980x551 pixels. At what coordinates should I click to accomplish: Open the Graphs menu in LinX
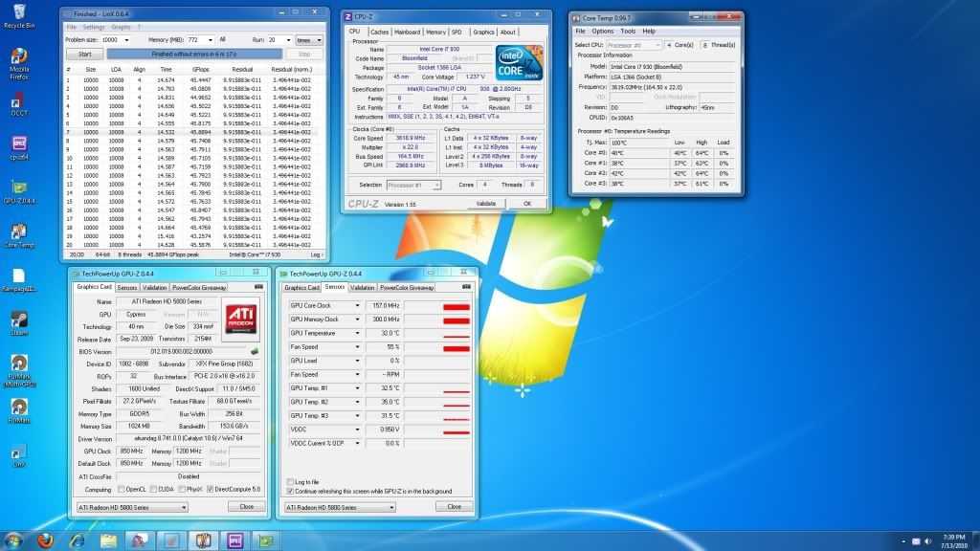pos(122,27)
